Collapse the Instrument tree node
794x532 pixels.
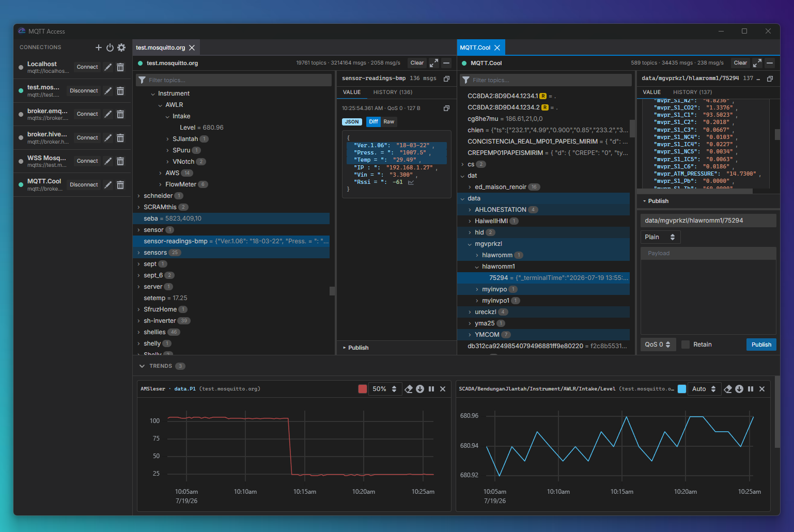coord(153,94)
